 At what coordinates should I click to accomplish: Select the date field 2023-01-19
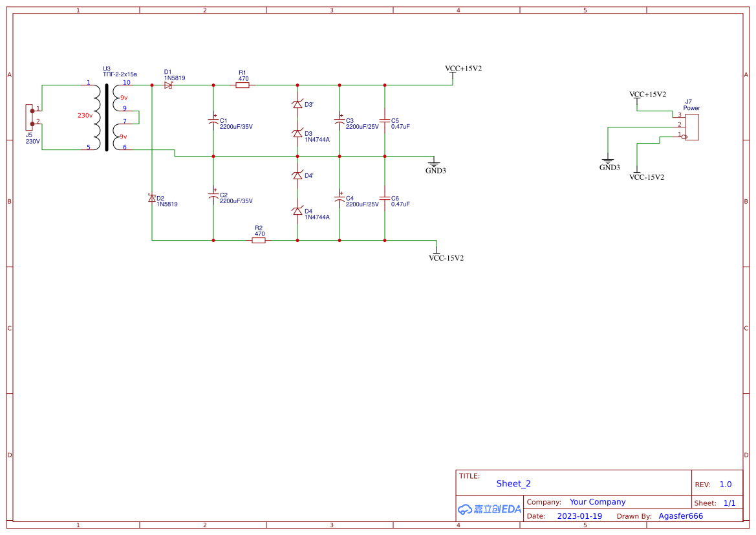pyautogui.click(x=579, y=516)
